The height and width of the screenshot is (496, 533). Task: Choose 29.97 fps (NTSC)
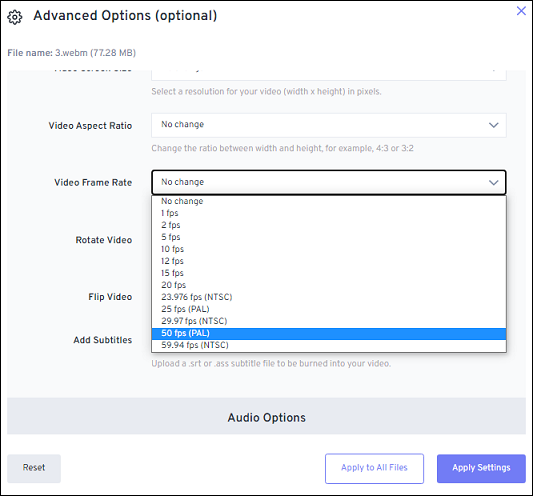329,321
